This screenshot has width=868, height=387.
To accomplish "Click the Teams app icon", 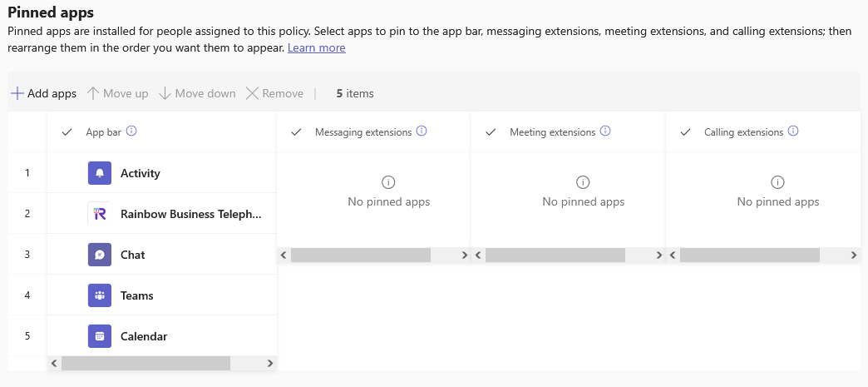I will pos(99,295).
